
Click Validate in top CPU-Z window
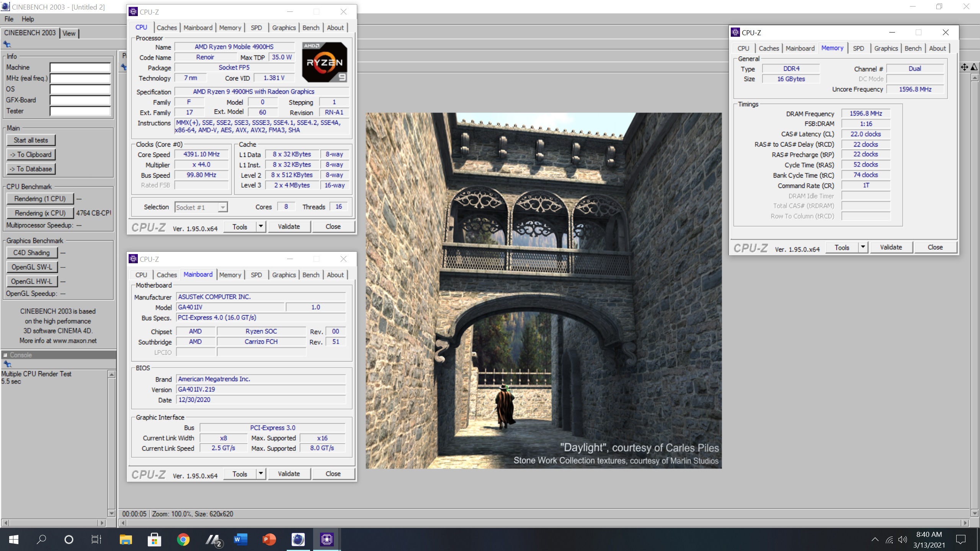click(x=289, y=227)
